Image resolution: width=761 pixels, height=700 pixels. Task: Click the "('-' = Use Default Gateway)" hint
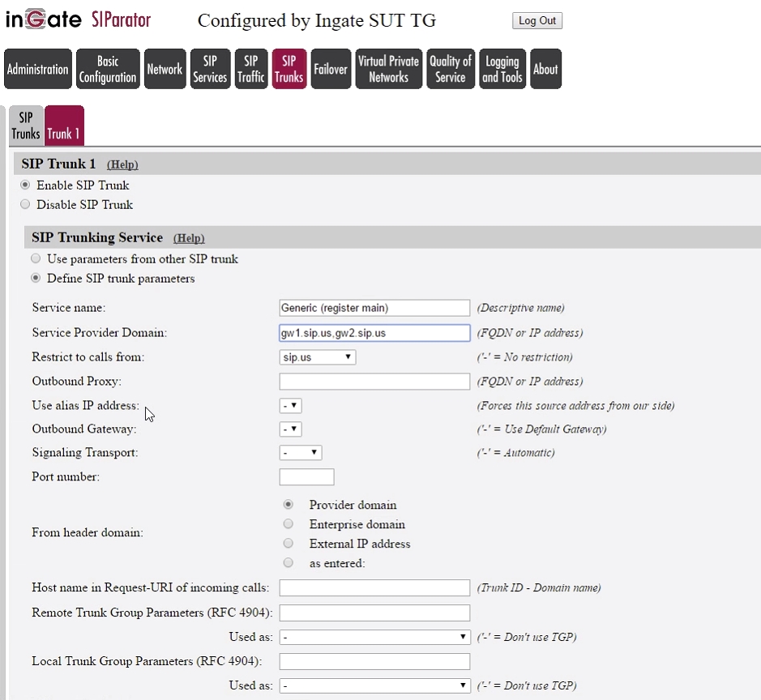point(541,429)
